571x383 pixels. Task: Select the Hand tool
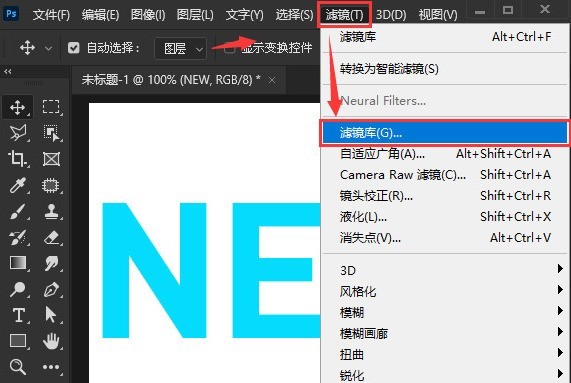coord(51,341)
